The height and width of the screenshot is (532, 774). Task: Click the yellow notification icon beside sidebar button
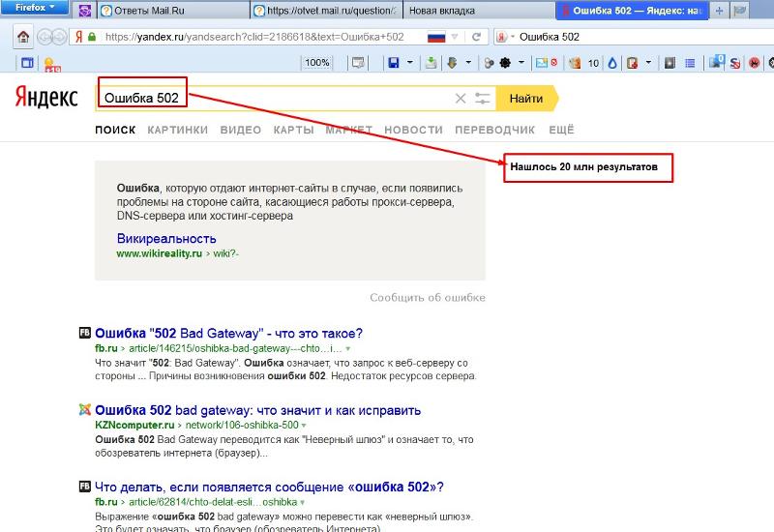coord(51,64)
